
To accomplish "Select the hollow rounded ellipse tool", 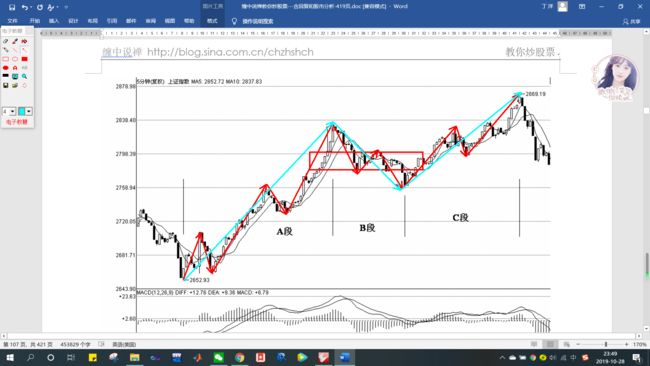I will click(15, 59).
